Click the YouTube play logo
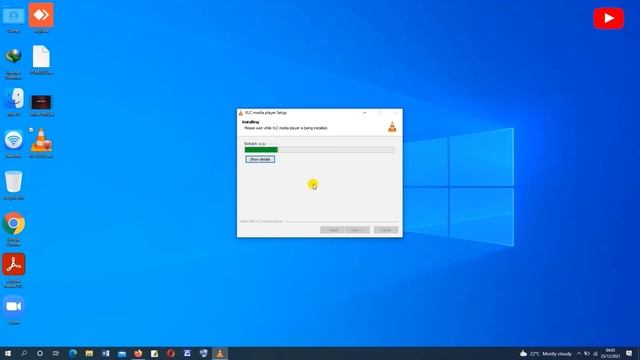 (608, 18)
